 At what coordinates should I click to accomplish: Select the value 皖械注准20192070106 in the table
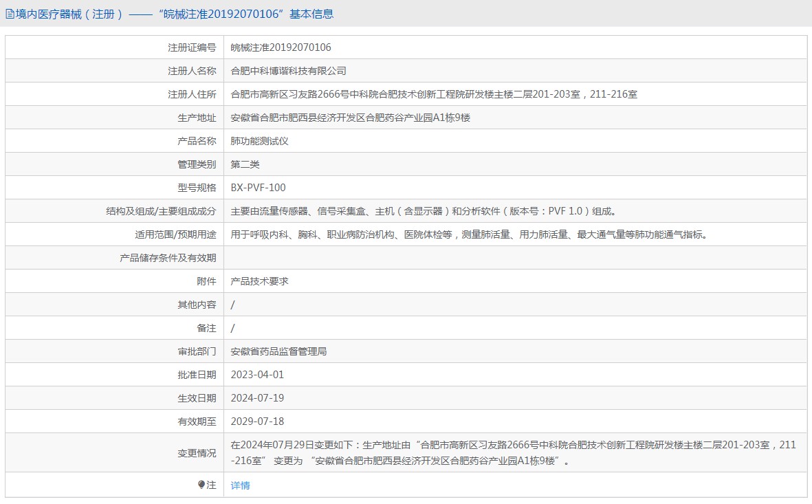click(281, 47)
